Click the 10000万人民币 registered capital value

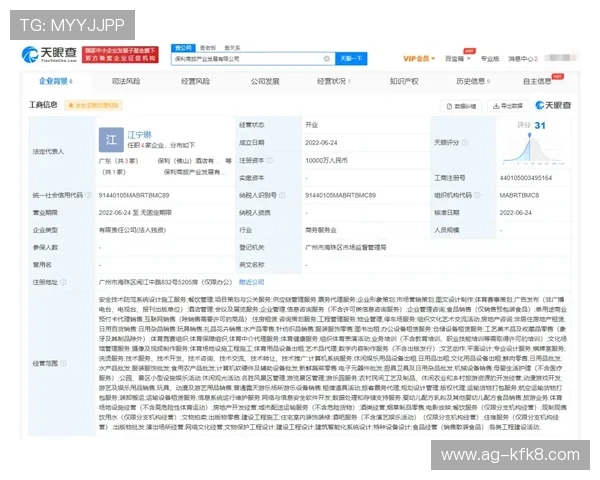(x=326, y=160)
